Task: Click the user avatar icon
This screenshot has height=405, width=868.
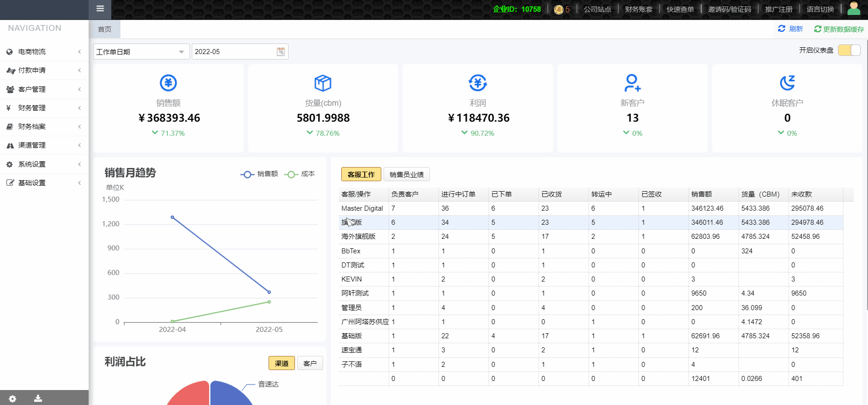Action: coord(854,9)
